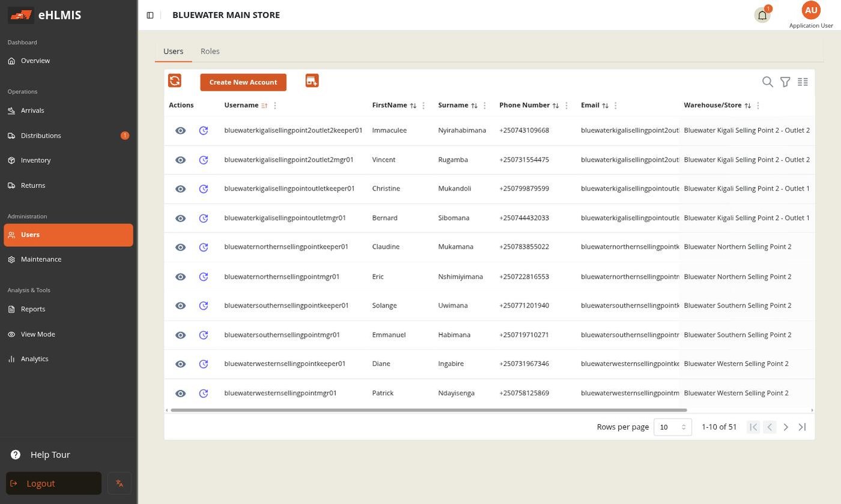Open Warehouse/Store column options menu

pyautogui.click(x=758, y=106)
